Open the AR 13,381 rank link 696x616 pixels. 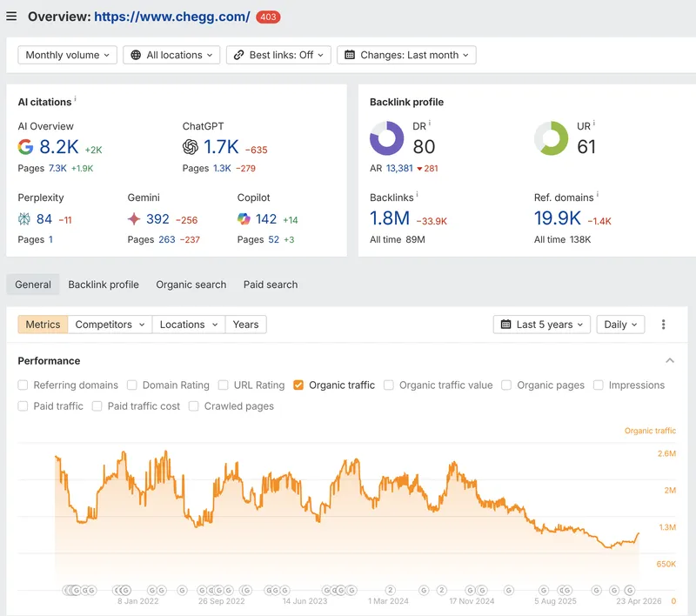click(399, 168)
